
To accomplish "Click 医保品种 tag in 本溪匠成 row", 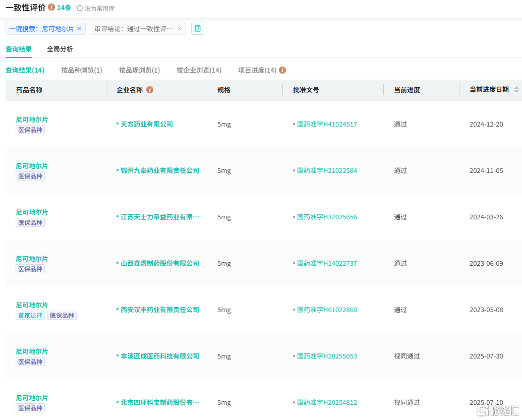I will click(30, 362).
